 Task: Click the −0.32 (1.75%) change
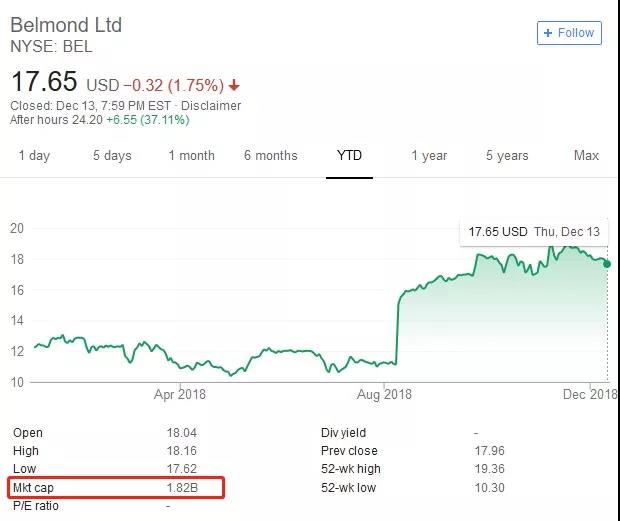[x=174, y=85]
